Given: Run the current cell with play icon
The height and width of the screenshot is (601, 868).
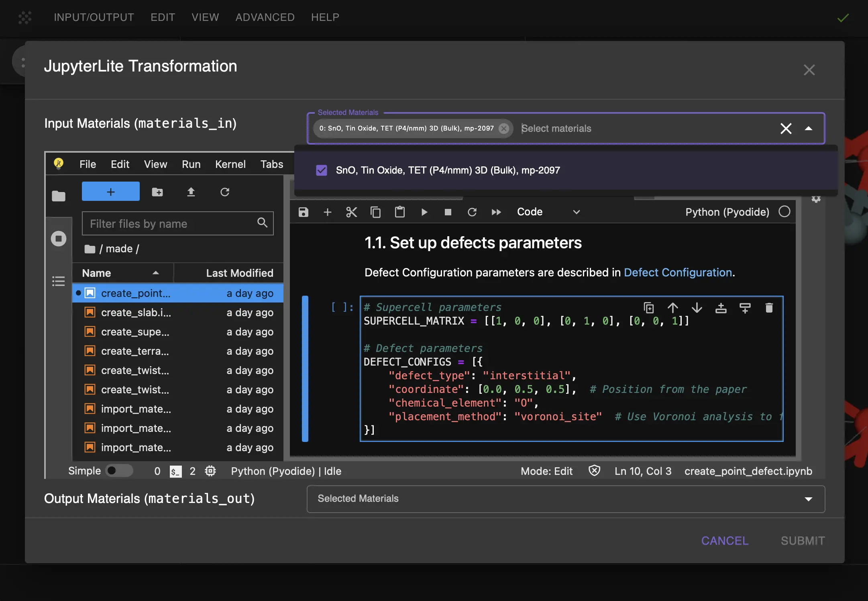Looking at the screenshot, I should (x=424, y=212).
